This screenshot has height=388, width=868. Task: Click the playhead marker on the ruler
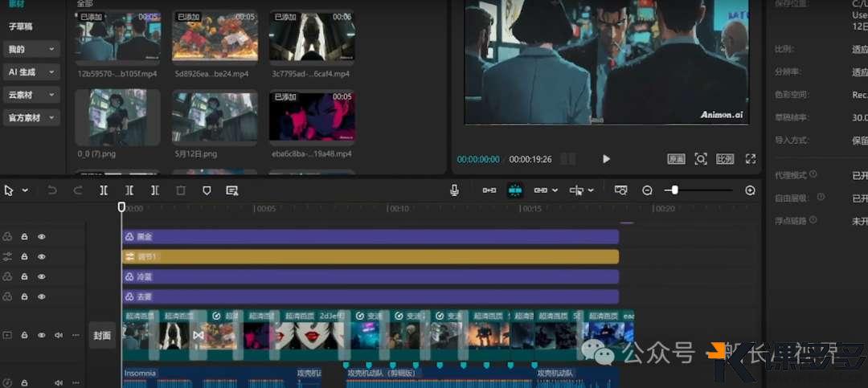coord(122,206)
